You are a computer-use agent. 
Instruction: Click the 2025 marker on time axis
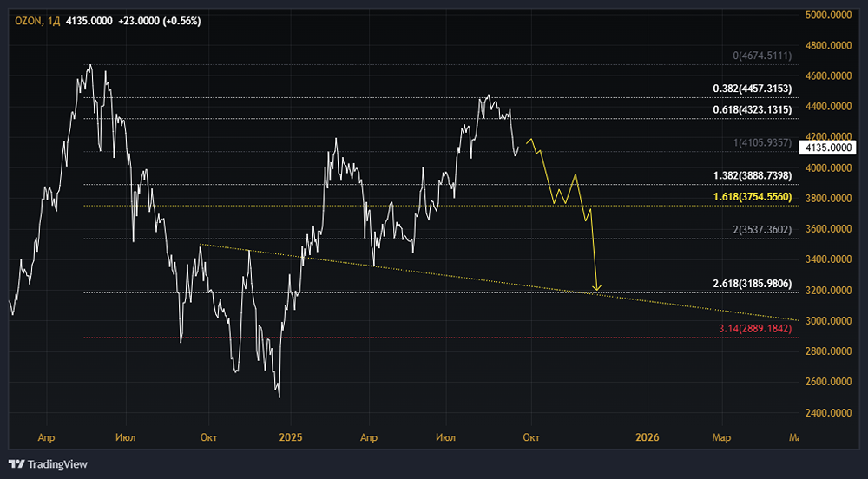pos(291,437)
